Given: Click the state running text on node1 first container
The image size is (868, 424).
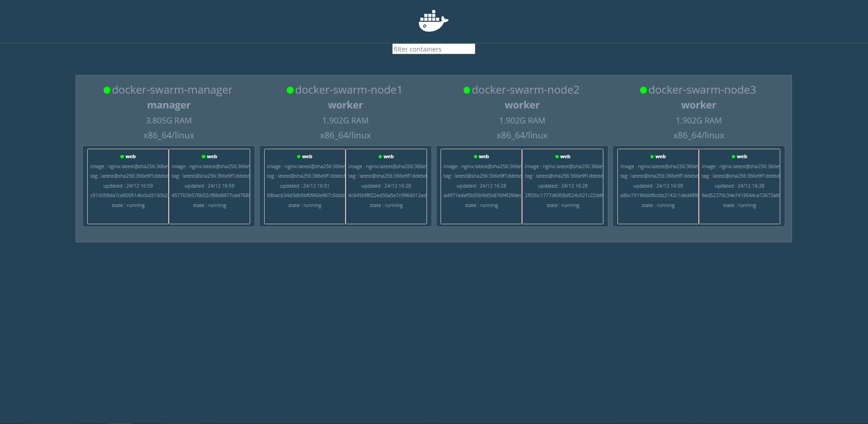Looking at the screenshot, I should 304,205.
